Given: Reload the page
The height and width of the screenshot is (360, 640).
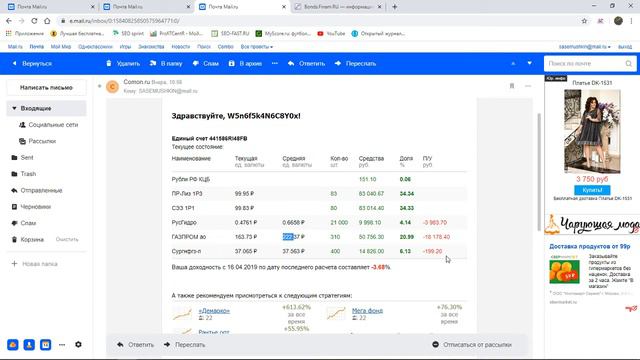Looking at the screenshot, I should [34, 21].
